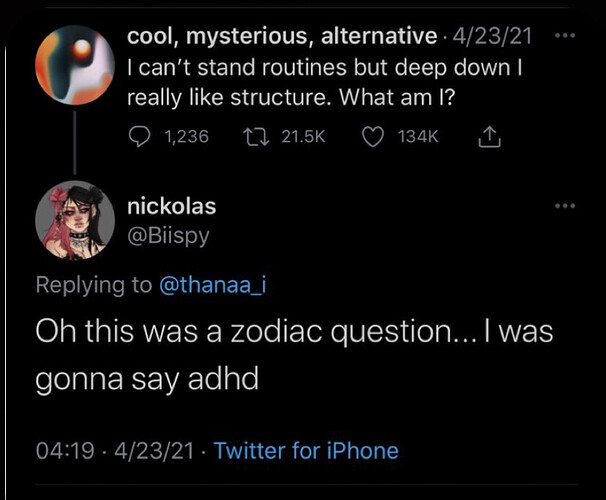The width and height of the screenshot is (606, 500).
Task: Click the nickolas display name
Action: pos(173,206)
